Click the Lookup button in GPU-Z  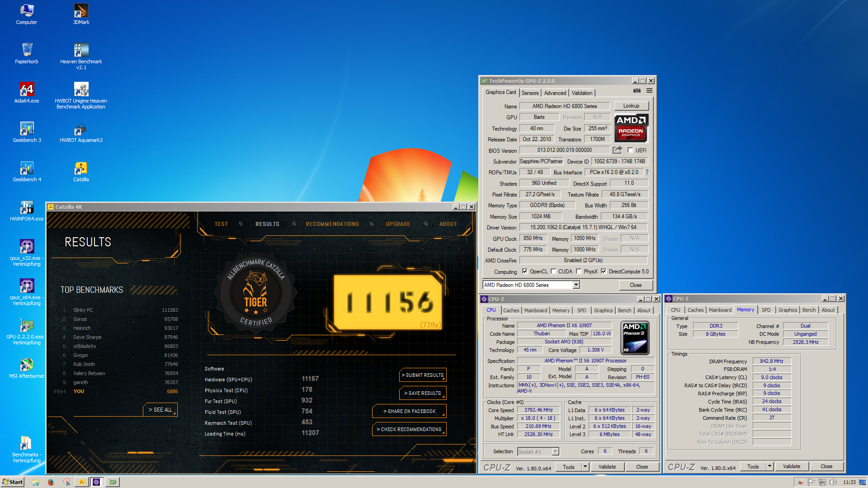tap(631, 106)
